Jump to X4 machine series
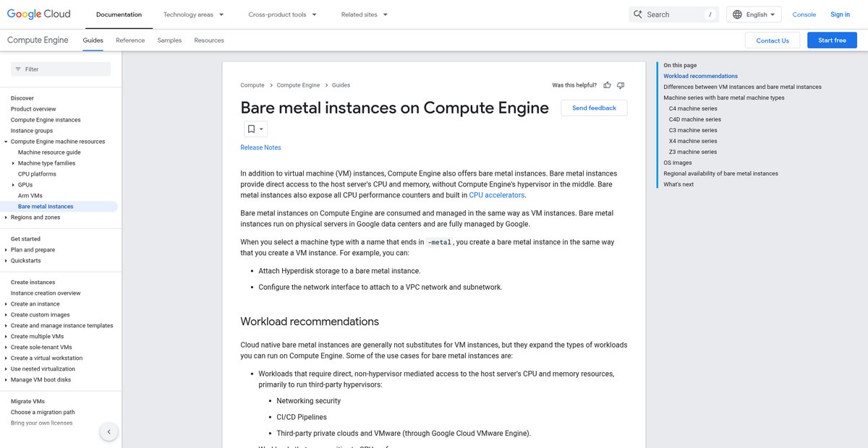Screen dimensions: 868x448 point(693,141)
